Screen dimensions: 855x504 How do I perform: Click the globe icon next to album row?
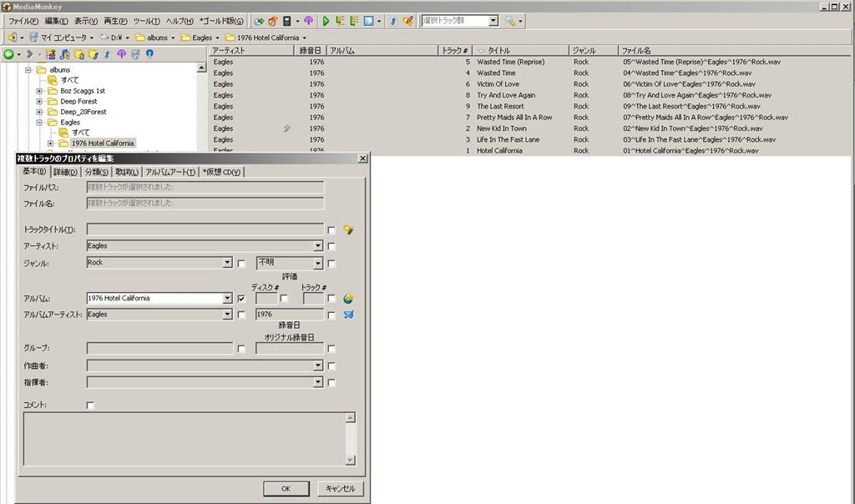(x=348, y=299)
